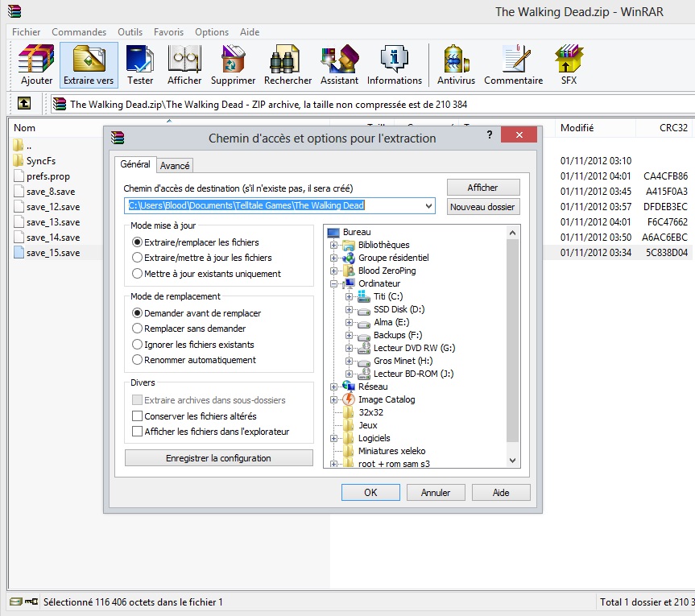Open the destination path dropdown arrow

point(428,205)
